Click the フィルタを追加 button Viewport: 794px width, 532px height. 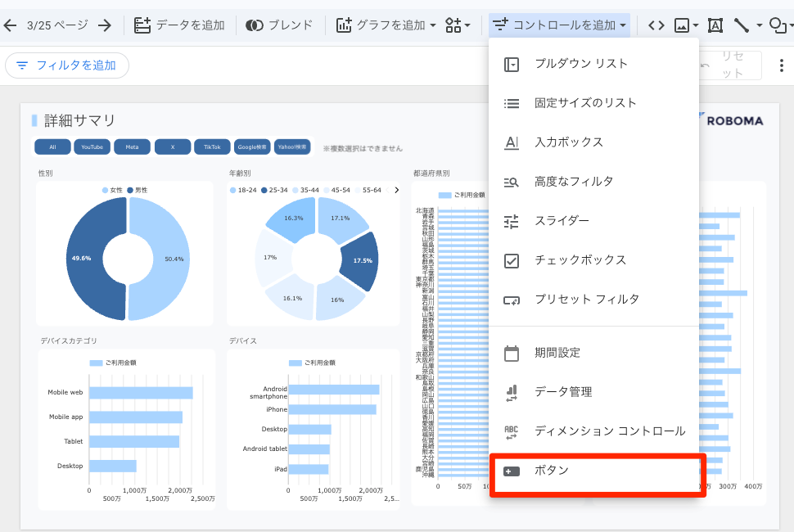point(67,65)
